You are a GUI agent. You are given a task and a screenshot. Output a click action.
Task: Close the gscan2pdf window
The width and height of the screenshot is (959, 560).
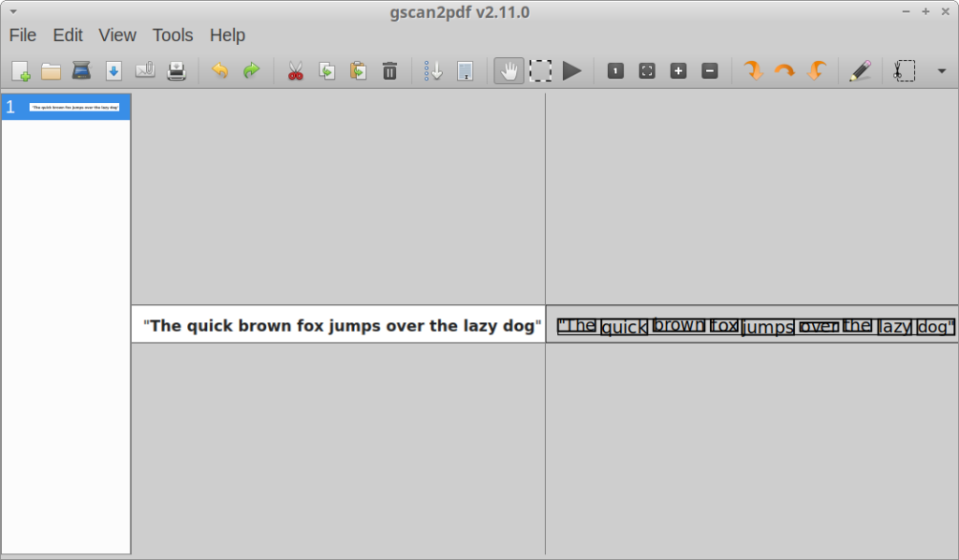click(945, 11)
